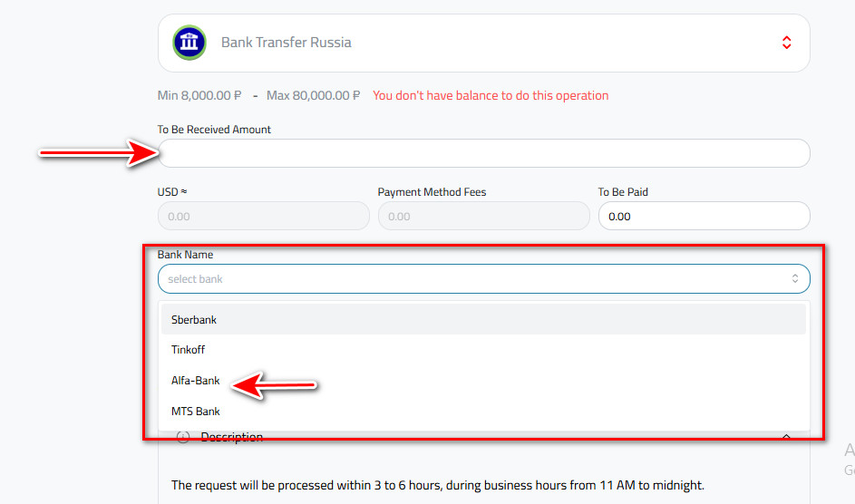Click the To Be Received Amount label
Screen dimensions: 855x504
point(214,129)
